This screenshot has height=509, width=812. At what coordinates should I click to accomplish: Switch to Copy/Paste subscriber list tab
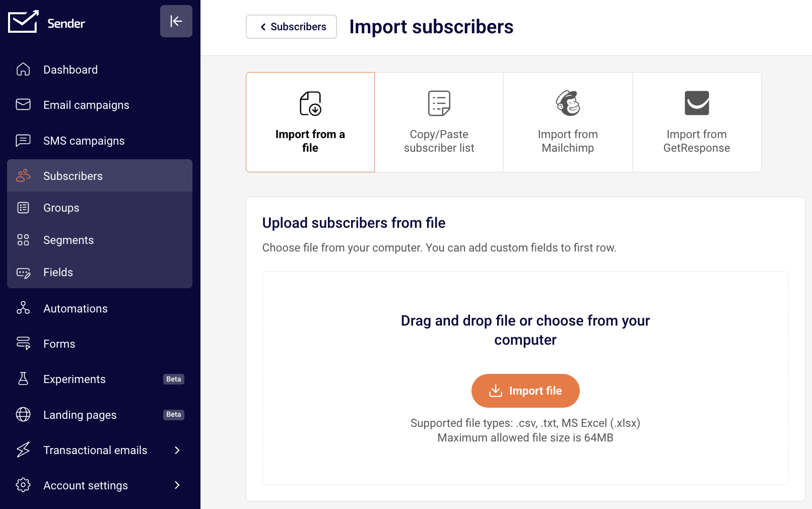pyautogui.click(x=439, y=122)
